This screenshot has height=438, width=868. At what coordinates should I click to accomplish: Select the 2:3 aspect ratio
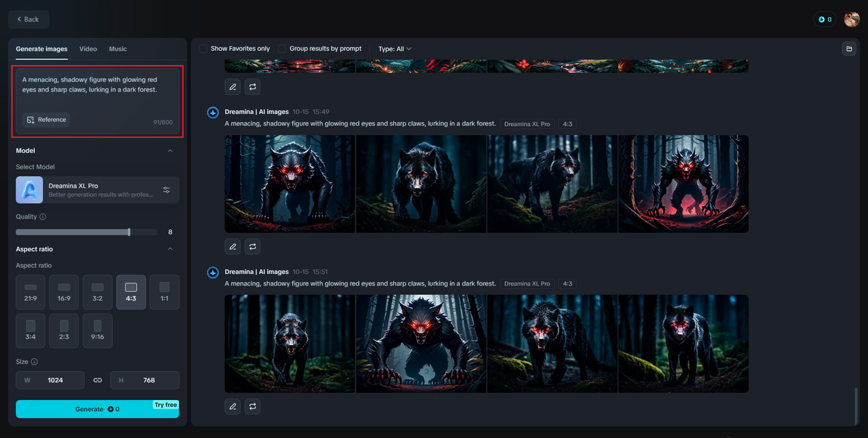[64, 331]
